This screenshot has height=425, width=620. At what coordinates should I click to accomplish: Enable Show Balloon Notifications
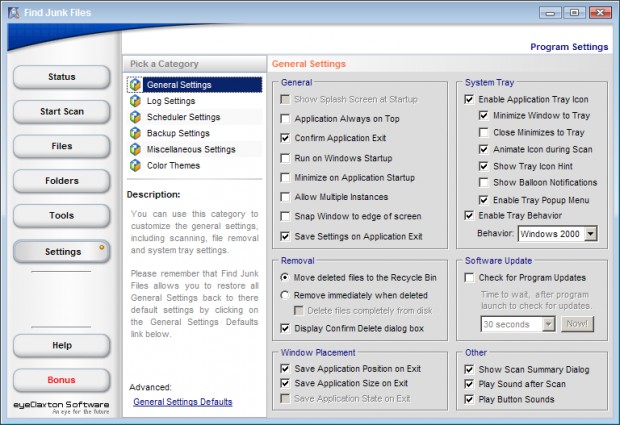coord(484,183)
